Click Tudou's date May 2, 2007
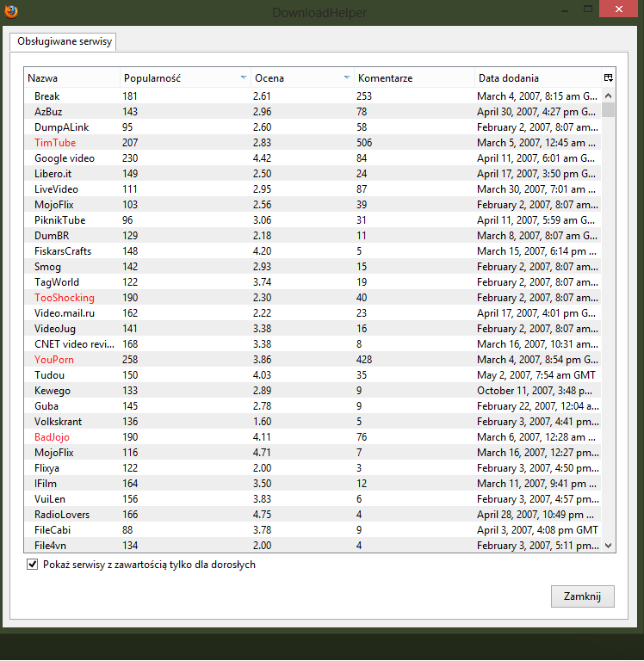Image resolution: width=644 pixels, height=661 pixels. pyautogui.click(x=536, y=375)
